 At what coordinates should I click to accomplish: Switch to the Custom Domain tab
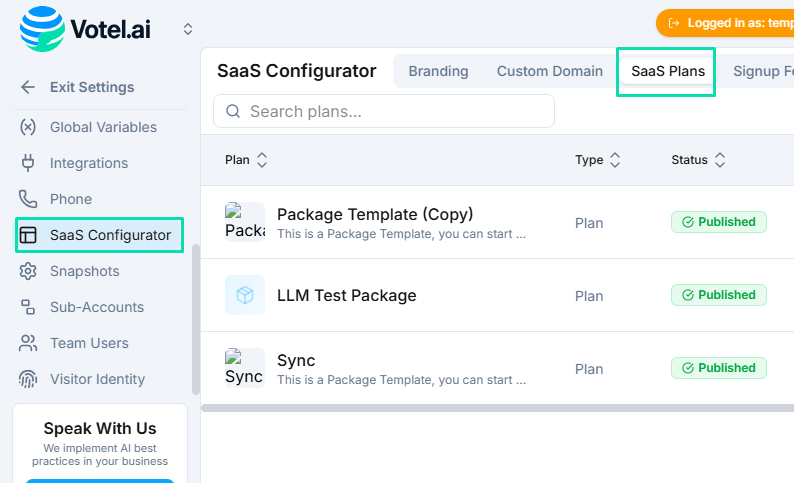click(x=549, y=71)
